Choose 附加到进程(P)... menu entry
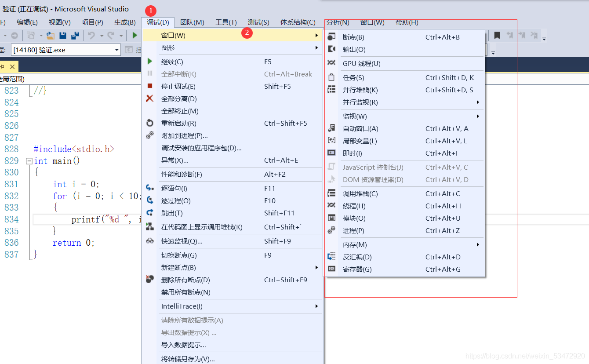Image resolution: width=589 pixels, height=364 pixels. (x=233, y=135)
